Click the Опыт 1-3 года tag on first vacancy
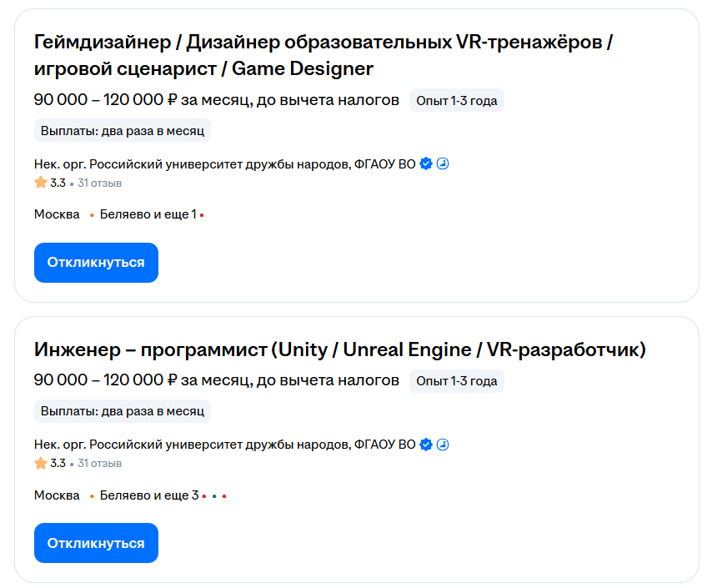The height and width of the screenshot is (588, 707). 457,99
